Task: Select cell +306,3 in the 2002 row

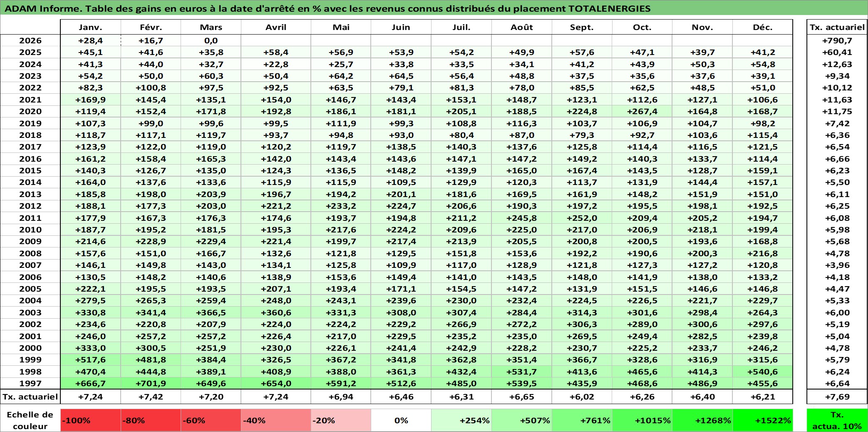Action: click(x=582, y=324)
